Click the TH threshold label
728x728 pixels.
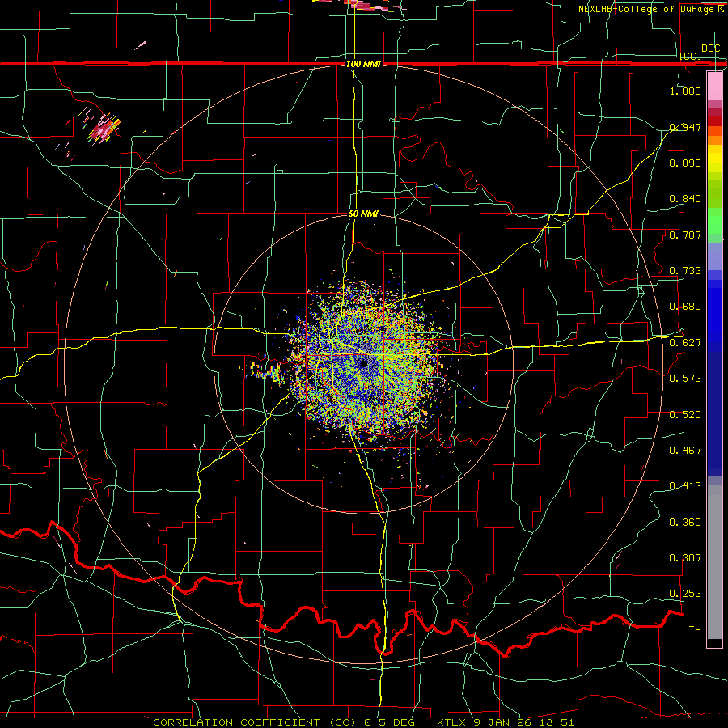click(x=695, y=630)
